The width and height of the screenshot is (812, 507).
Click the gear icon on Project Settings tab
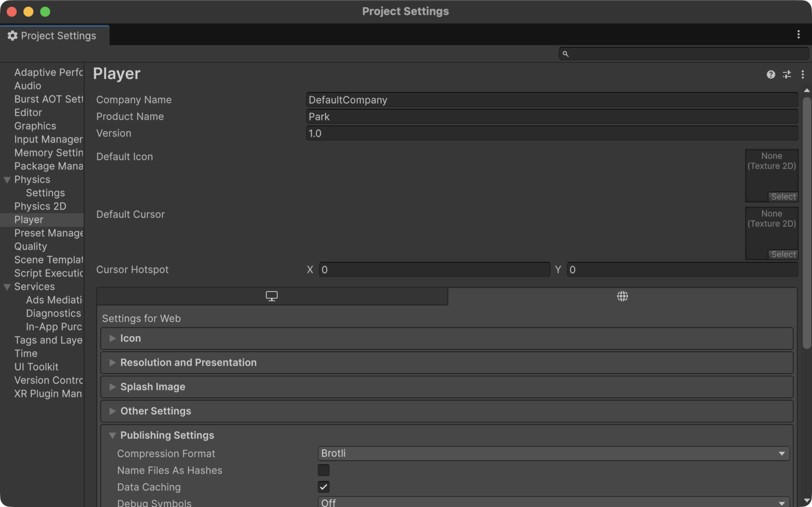[13, 36]
